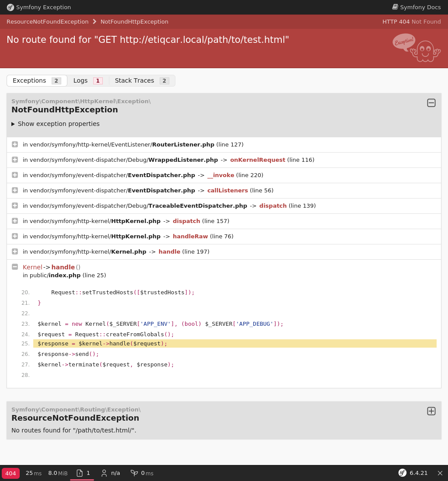448x481 pixels.
Task: Switch to the Stack Traces tab
Action: tap(142, 81)
